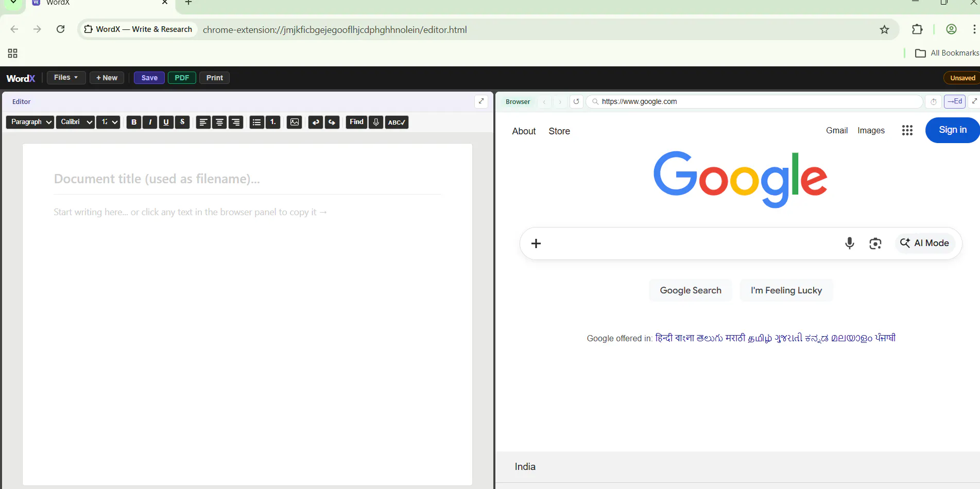Click the Chrome back arrow
This screenshot has width=980, height=489.
(14, 29)
